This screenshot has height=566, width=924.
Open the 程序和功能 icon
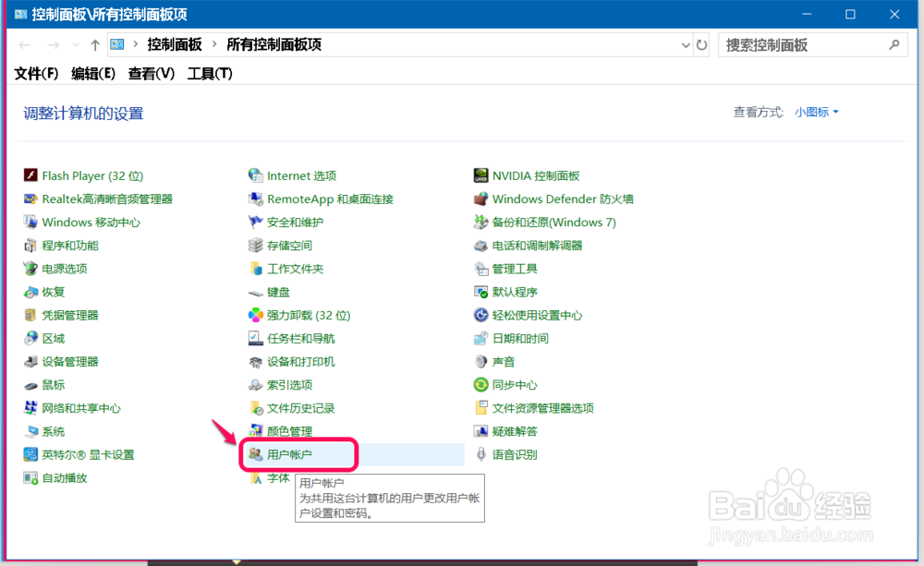click(x=30, y=246)
